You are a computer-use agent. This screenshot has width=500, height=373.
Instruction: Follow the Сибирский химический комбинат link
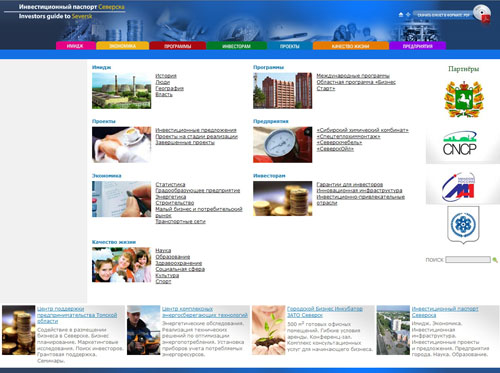[362, 130]
